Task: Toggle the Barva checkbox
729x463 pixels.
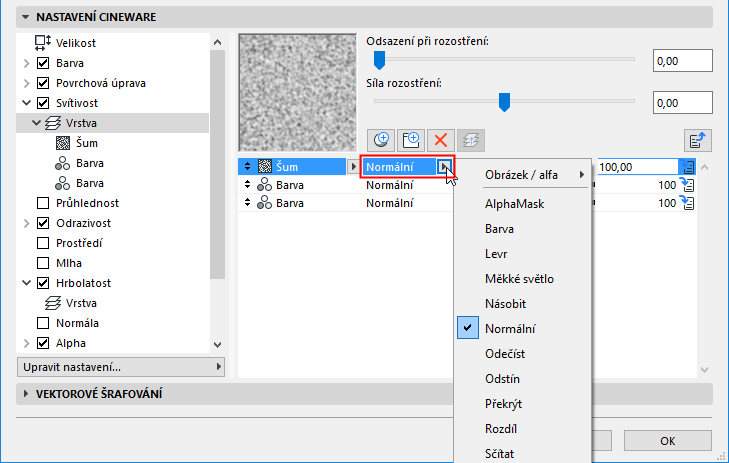Action: [x=43, y=63]
